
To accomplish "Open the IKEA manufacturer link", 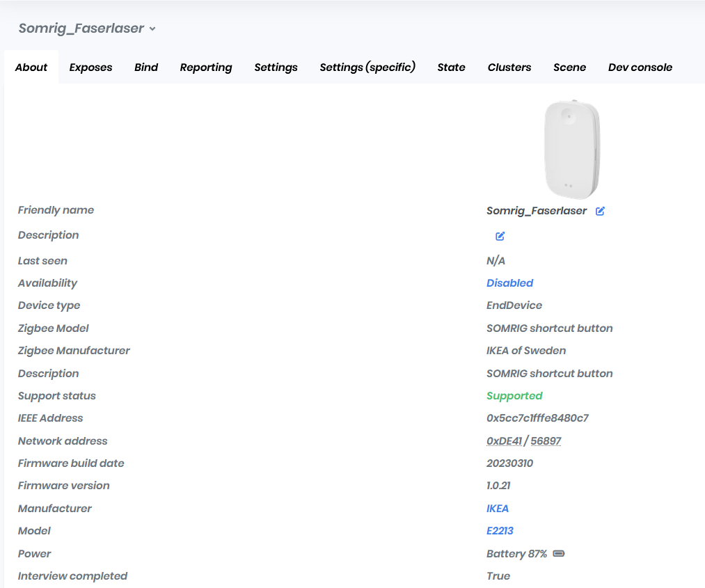I will 498,508.
